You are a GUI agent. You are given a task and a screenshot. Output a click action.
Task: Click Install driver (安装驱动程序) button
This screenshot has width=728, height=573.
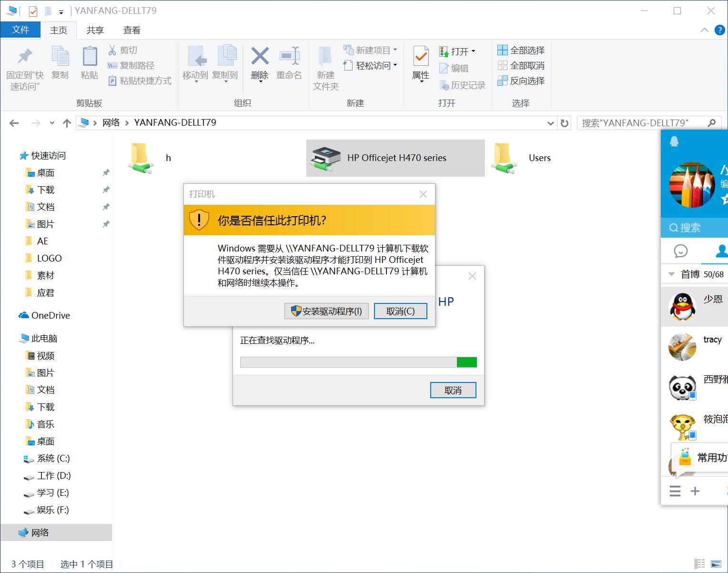(x=326, y=311)
